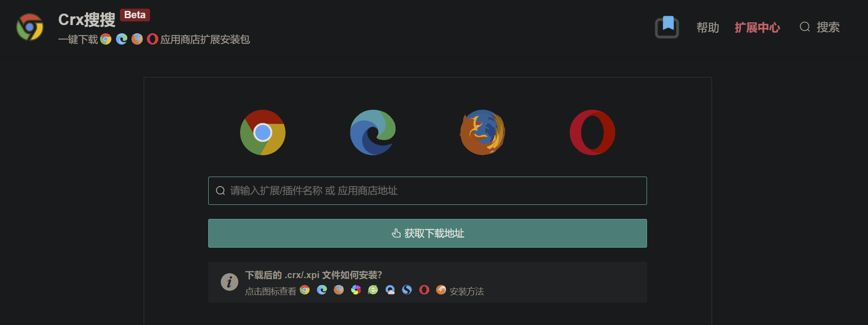View Chrome install method in the info box
The width and height of the screenshot is (868, 325).
tap(305, 290)
